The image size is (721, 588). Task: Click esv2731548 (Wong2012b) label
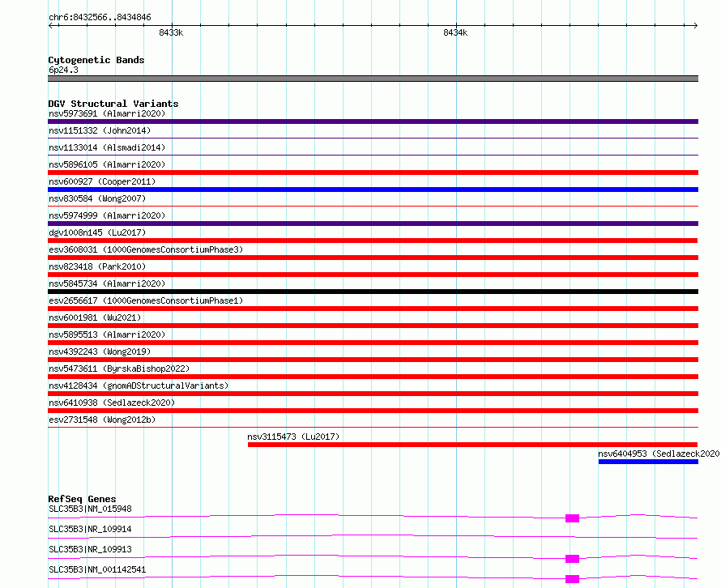pyautogui.click(x=102, y=420)
